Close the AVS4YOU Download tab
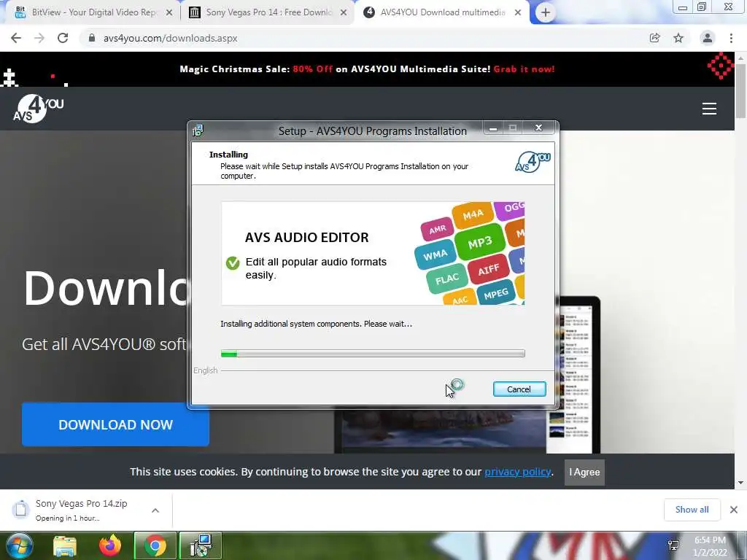 pos(518,12)
